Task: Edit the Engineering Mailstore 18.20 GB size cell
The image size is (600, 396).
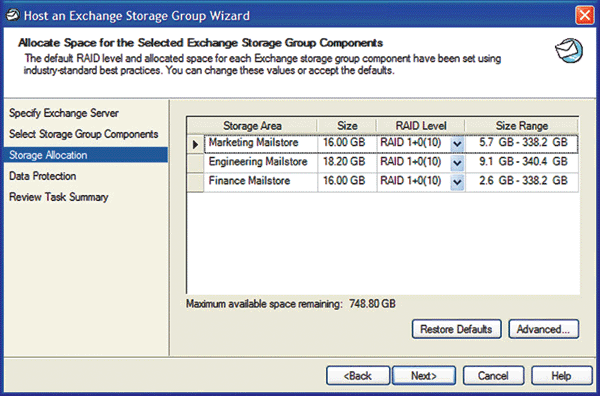Action: [x=347, y=162]
